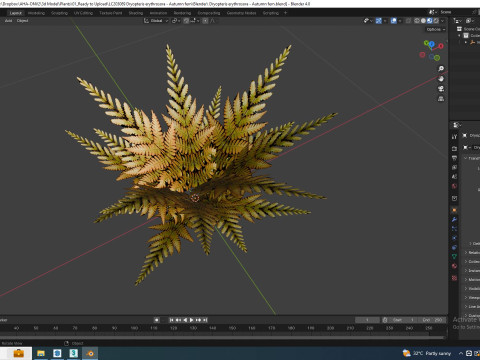Open the Options dropdown in viewport
The image size is (480, 360).
click(436, 29)
